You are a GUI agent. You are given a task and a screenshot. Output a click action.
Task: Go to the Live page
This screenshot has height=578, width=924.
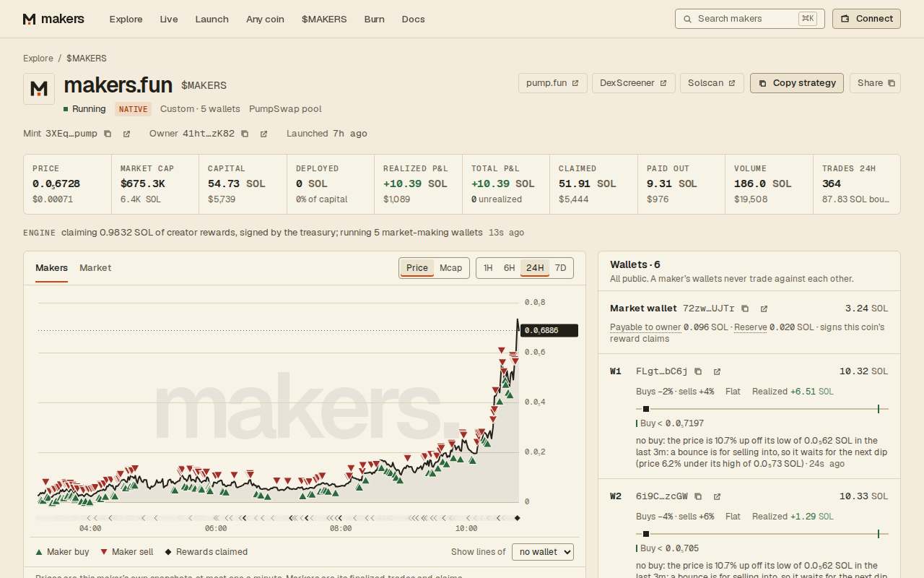pyautogui.click(x=169, y=20)
